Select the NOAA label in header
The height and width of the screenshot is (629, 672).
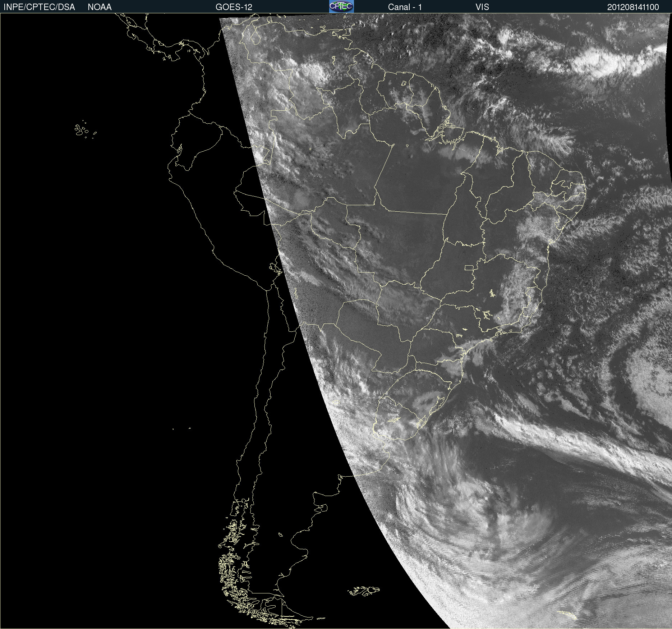point(100,7)
